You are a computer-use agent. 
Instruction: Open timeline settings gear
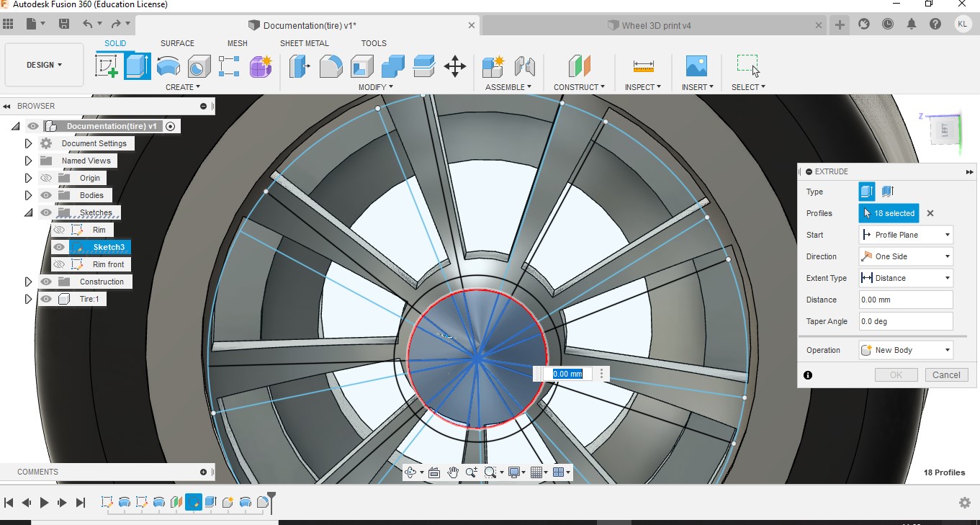click(x=965, y=503)
